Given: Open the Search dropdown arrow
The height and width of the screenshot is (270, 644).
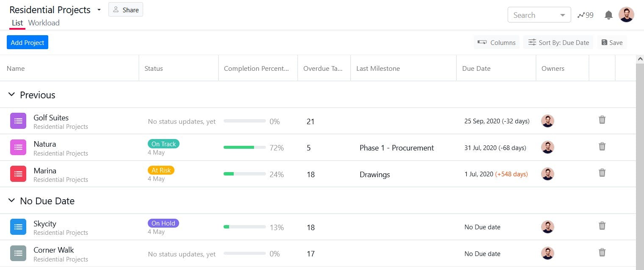Looking at the screenshot, I should pyautogui.click(x=563, y=15).
